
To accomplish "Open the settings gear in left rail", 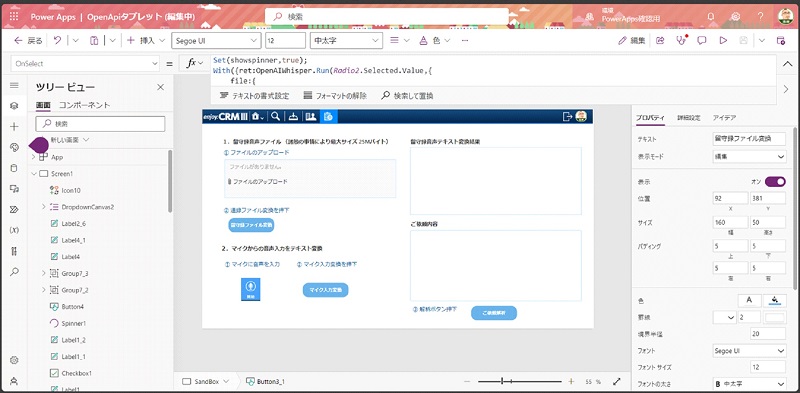I will (14, 360).
